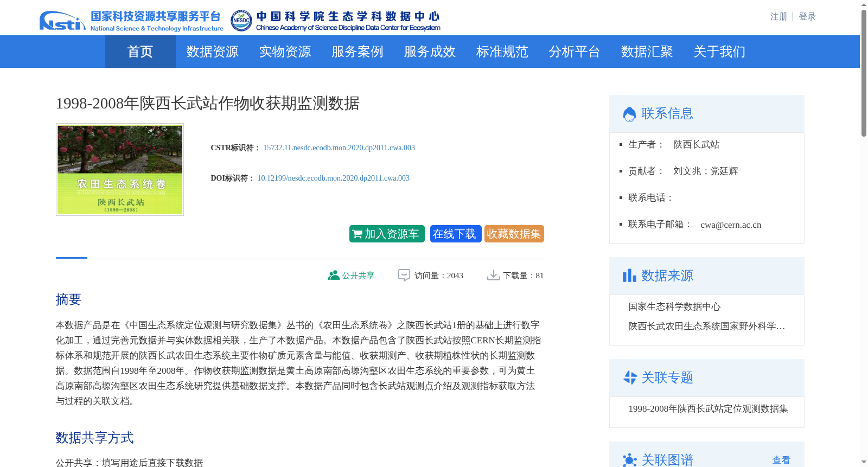
Task: Open the 实物资源 menu
Action: pyautogui.click(x=285, y=52)
